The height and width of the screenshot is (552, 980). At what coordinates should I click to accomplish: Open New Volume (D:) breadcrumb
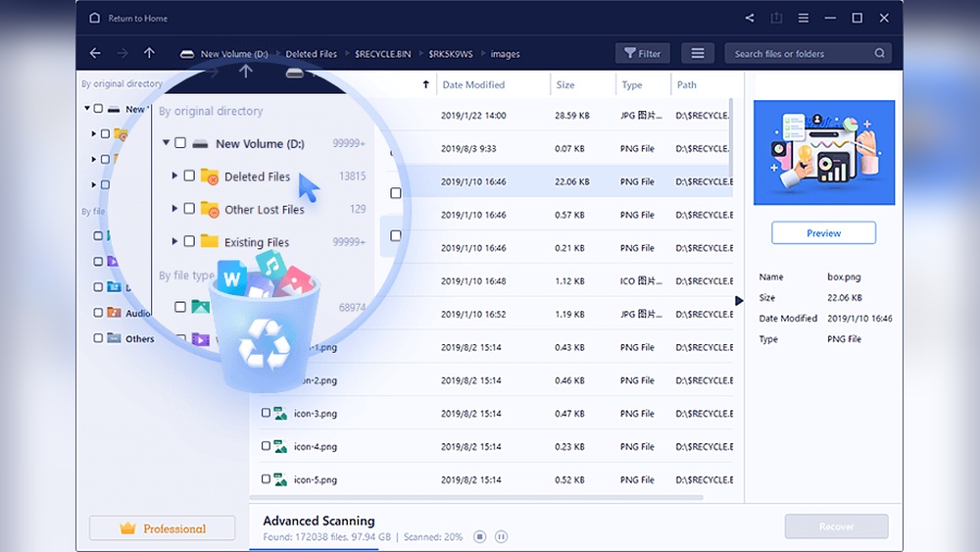point(234,54)
